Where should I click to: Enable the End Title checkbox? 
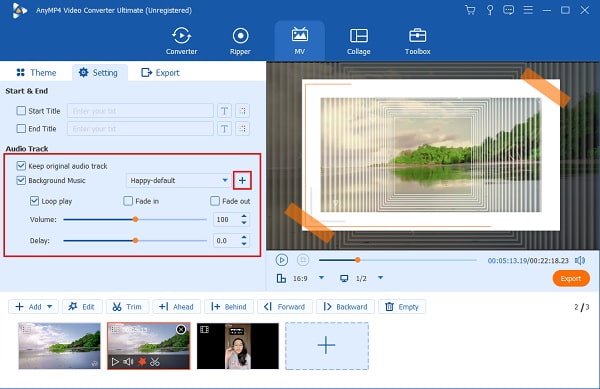[21, 129]
